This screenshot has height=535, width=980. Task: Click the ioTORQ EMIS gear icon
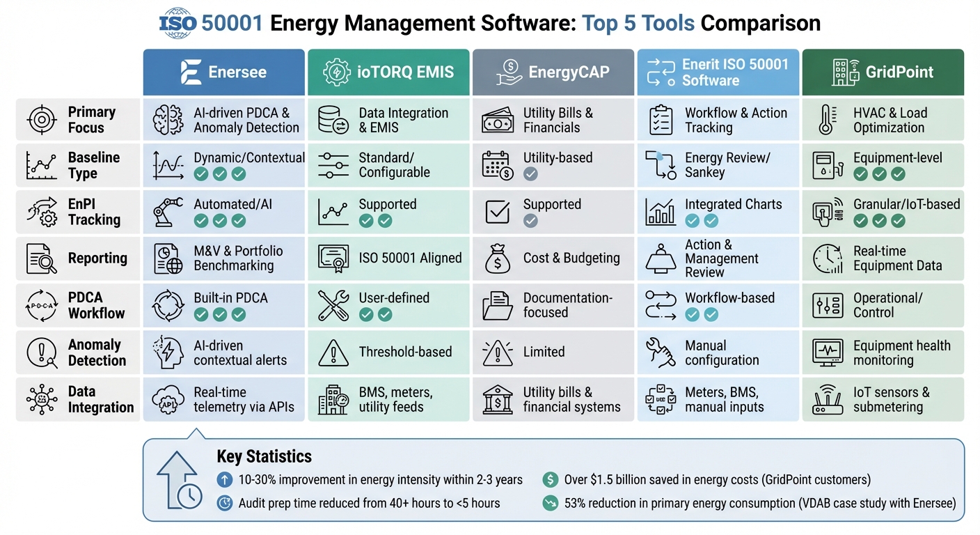click(x=338, y=72)
